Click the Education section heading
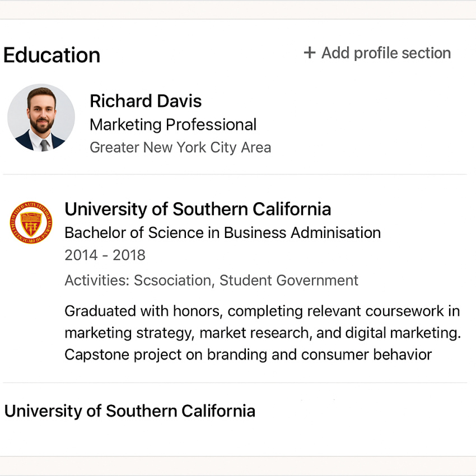The height and width of the screenshot is (476, 476). (x=52, y=55)
